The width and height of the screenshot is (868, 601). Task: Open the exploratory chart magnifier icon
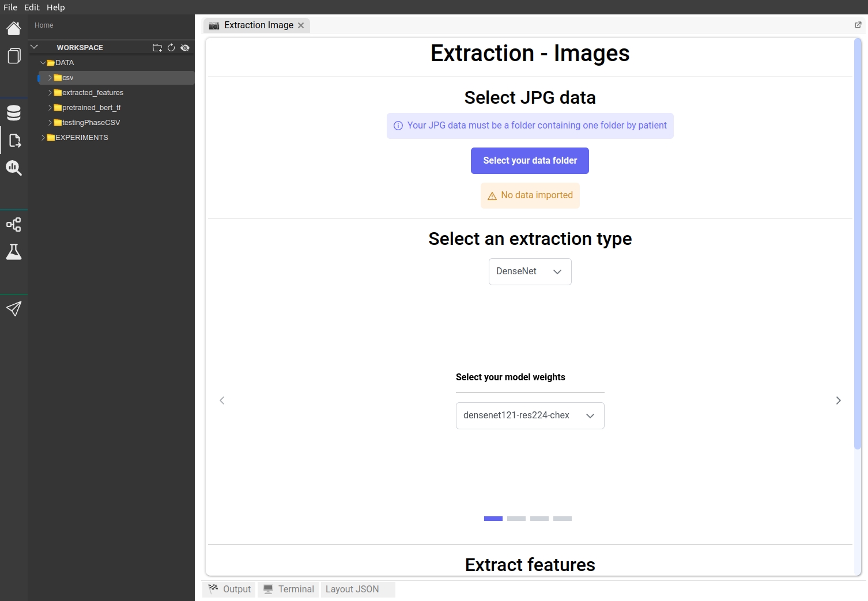pos(14,168)
